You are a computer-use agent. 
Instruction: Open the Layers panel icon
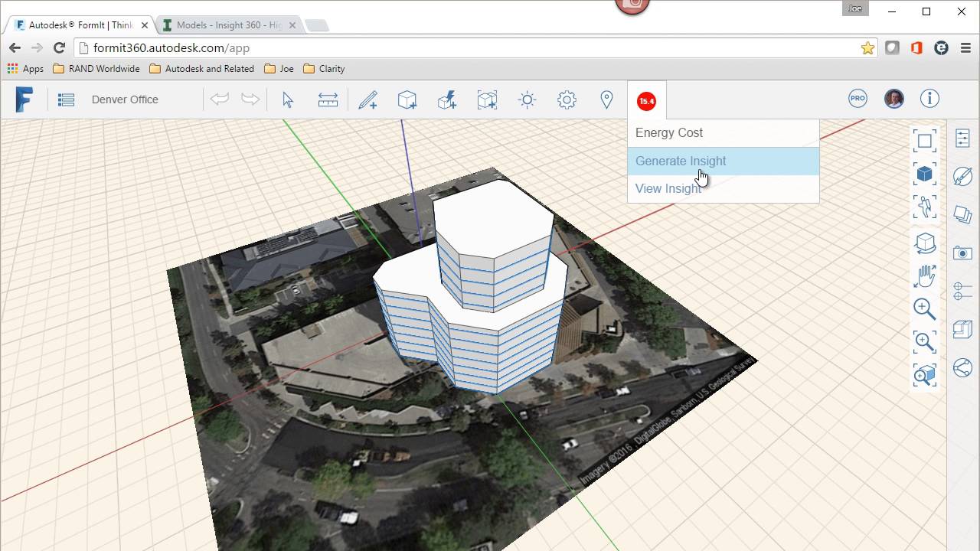962,215
